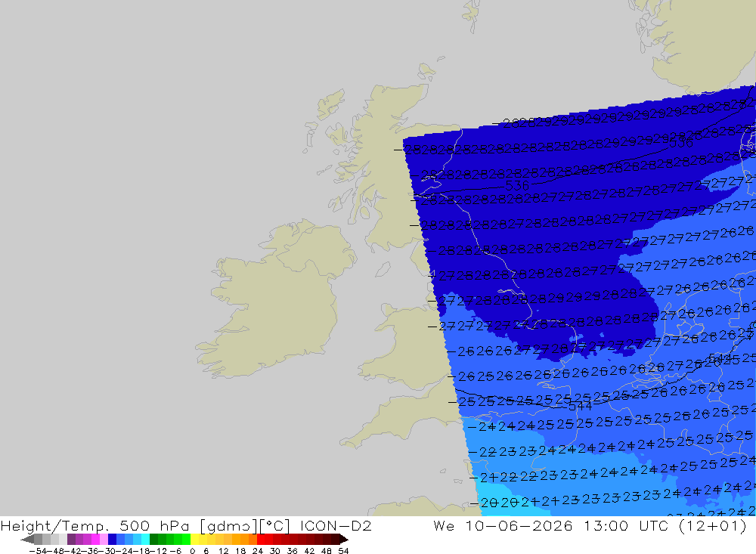Viewport: 756px width, 554px height.
Task: Click the 536 contour label near the map center
Action: pyautogui.click(x=517, y=186)
